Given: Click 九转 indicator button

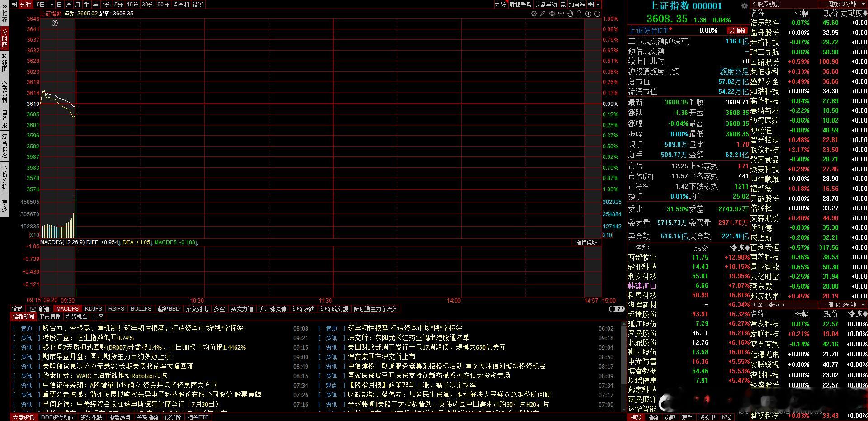Looking at the screenshot, I should [500, 5].
